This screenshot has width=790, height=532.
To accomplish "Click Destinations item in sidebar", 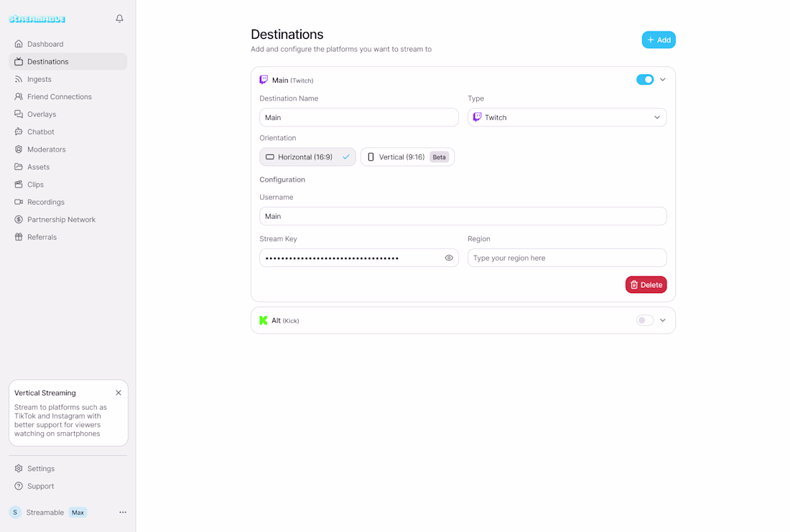I will click(x=68, y=62).
